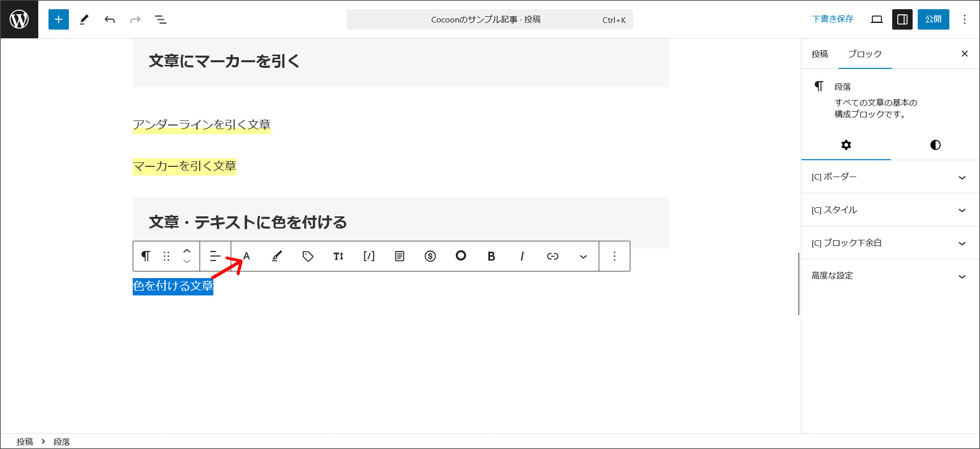Click the shortcode bracket icon
980x449 pixels.
pyautogui.click(x=369, y=256)
